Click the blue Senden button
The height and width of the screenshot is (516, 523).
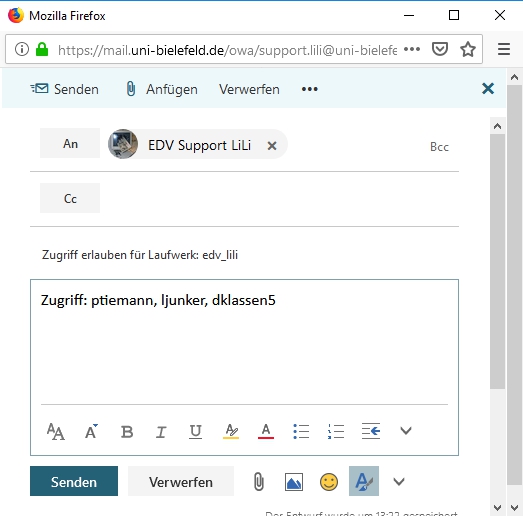point(74,481)
